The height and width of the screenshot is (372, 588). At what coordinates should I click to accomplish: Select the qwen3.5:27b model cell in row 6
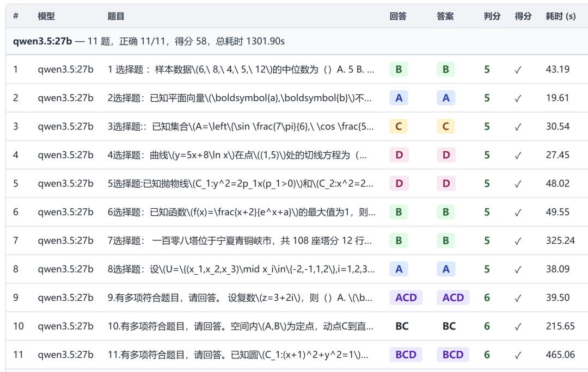[x=66, y=212]
